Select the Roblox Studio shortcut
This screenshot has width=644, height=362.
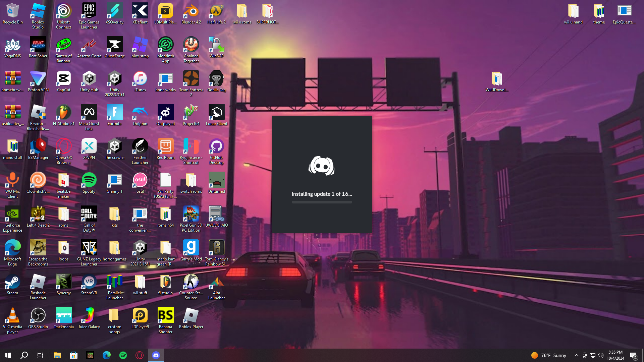tap(38, 16)
